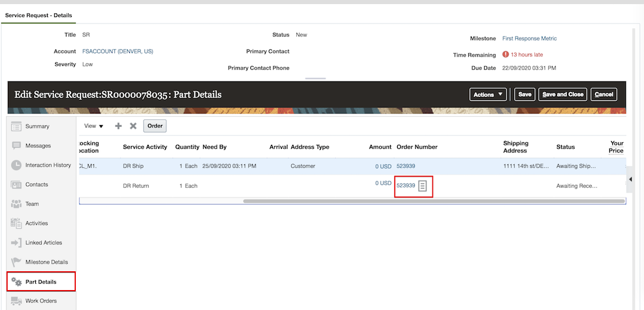The width and height of the screenshot is (644, 310).
Task: Open the Milestone Details flag icon
Action: [x=16, y=262]
